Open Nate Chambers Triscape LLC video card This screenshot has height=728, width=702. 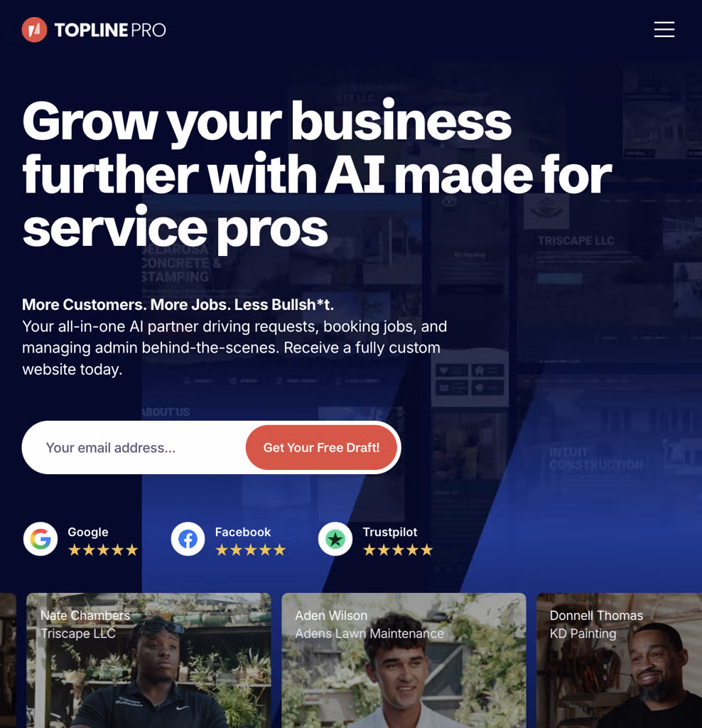[148, 660]
